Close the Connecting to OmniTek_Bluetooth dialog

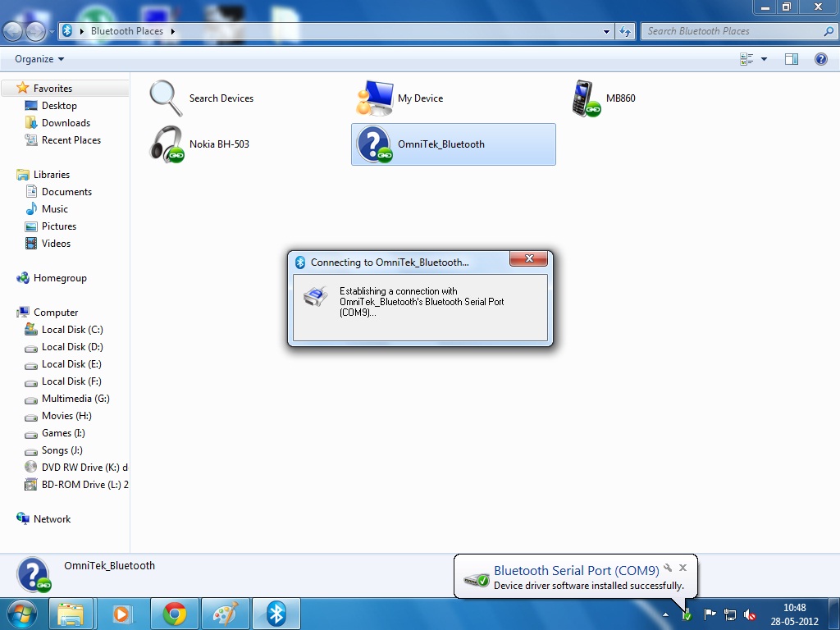(x=529, y=258)
